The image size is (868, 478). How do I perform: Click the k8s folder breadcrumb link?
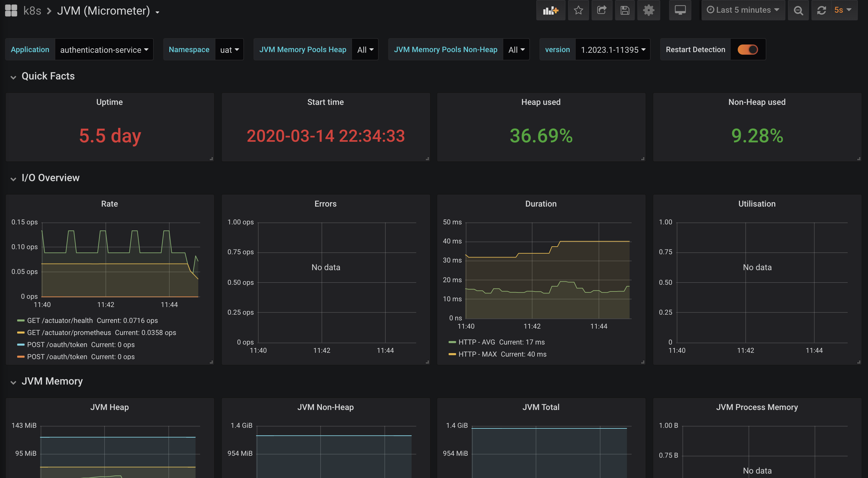point(32,11)
